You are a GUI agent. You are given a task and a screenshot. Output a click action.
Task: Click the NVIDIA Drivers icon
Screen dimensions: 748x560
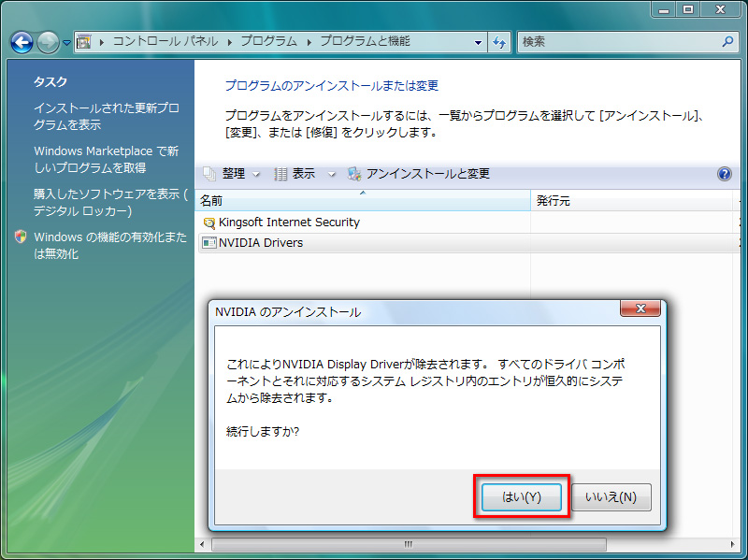pos(209,243)
